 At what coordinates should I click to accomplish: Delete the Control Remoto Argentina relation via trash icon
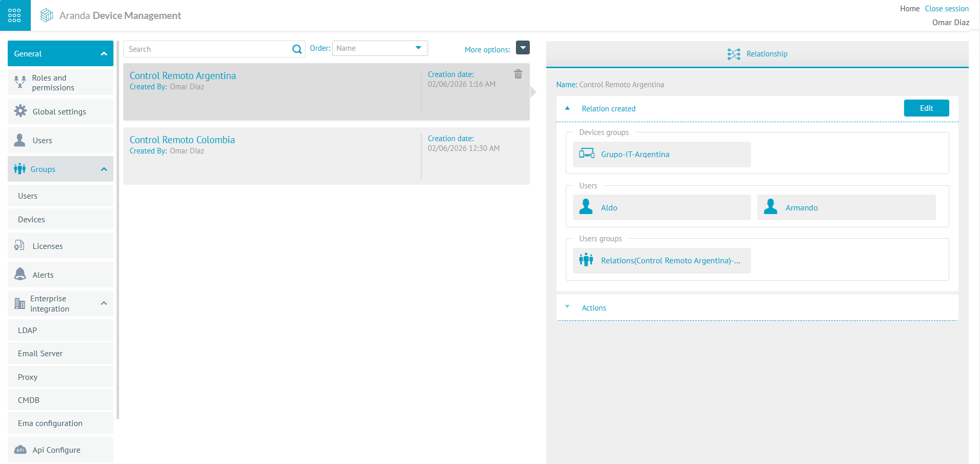[x=518, y=74]
